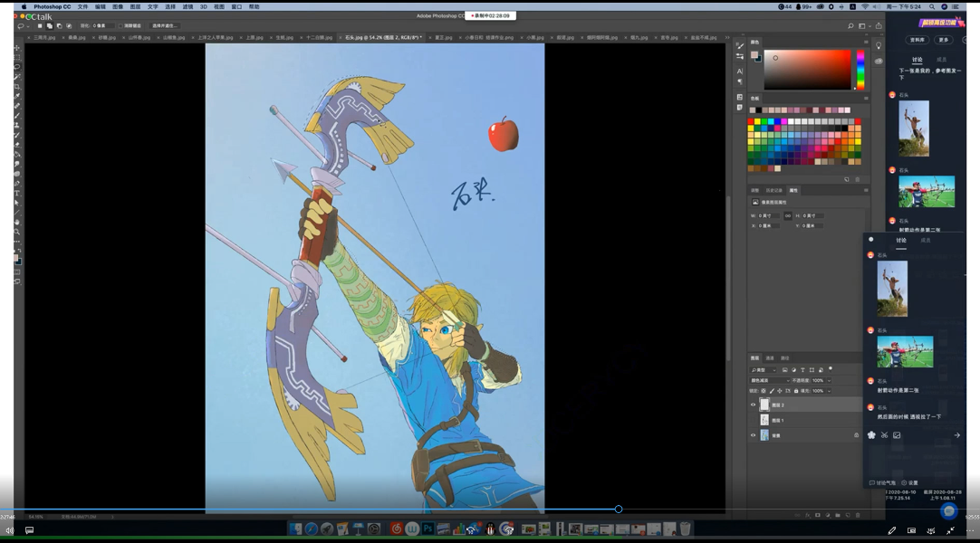This screenshot has width=980, height=543.
Task: Click the search icon in options bar
Action: coord(850,26)
